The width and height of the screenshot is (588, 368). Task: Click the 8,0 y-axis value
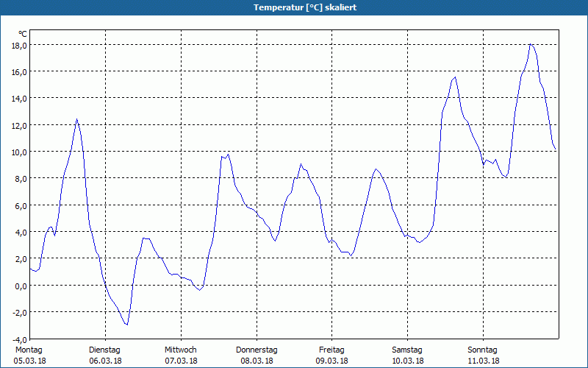[x=21, y=179]
